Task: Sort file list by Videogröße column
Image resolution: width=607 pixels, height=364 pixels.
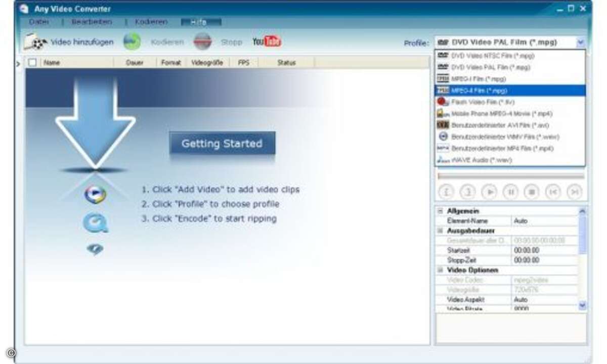Action: (207, 63)
